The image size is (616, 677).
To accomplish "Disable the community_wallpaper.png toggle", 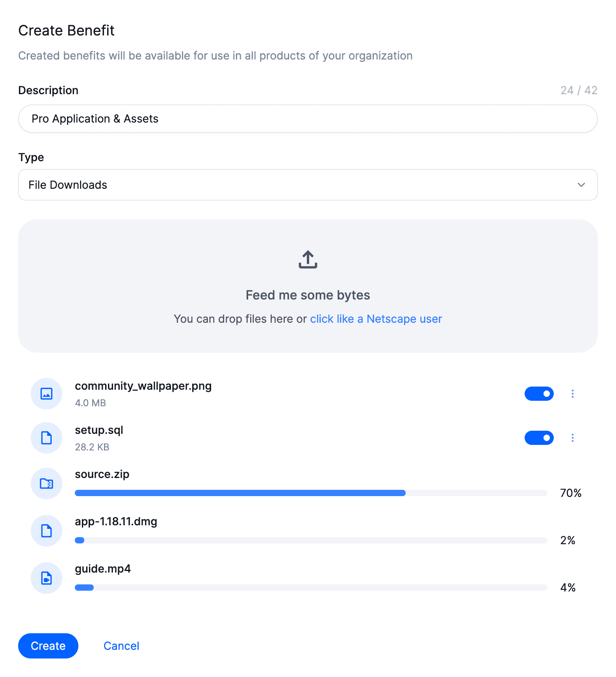I will 539,394.
